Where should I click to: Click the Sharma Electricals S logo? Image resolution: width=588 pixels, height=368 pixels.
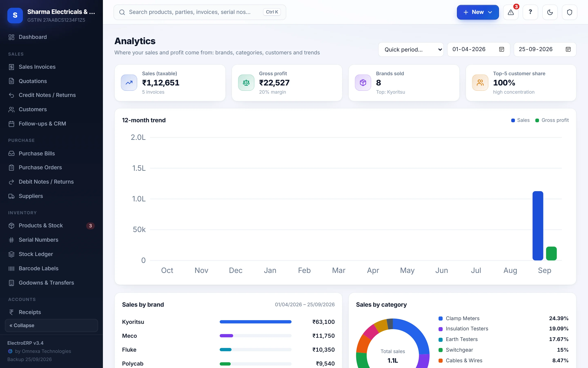point(15,15)
